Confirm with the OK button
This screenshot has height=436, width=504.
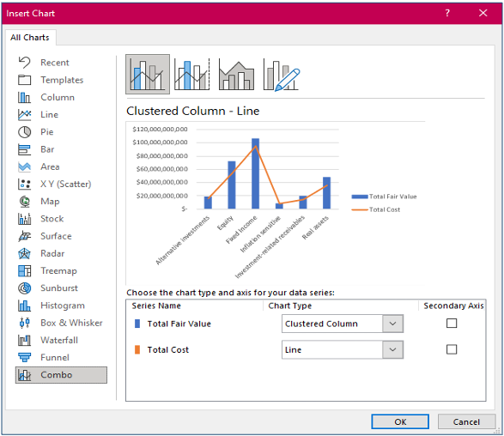[400, 421]
